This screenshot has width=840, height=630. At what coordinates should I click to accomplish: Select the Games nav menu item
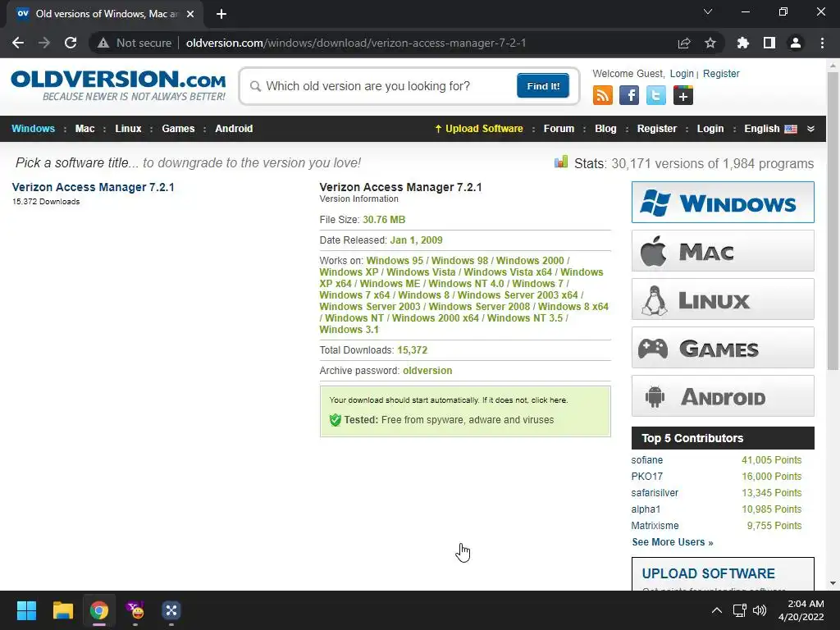tap(178, 129)
